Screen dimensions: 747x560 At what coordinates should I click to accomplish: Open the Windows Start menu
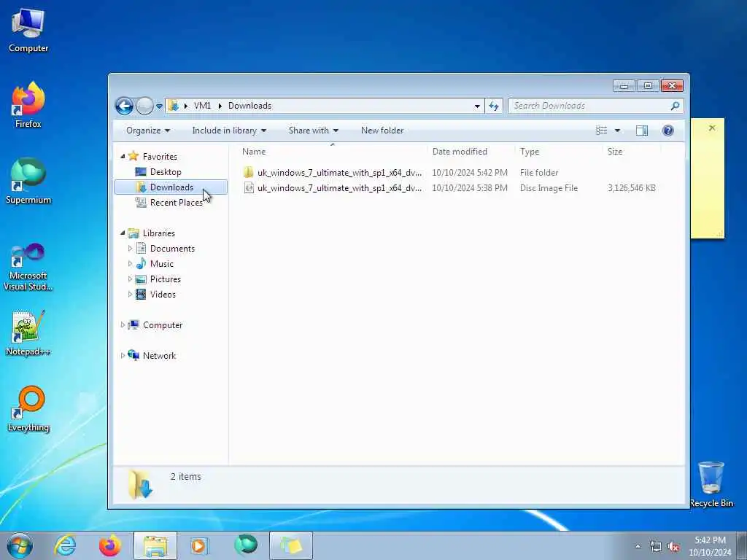(20, 545)
